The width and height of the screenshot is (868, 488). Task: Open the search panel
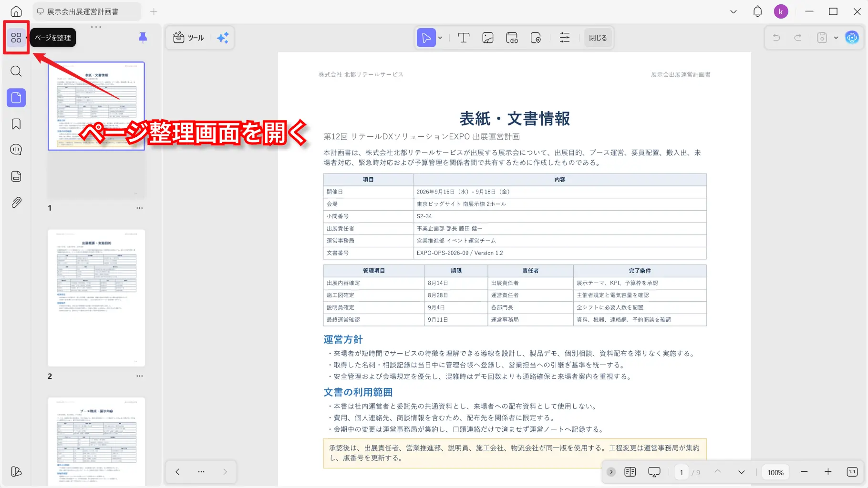tap(16, 71)
